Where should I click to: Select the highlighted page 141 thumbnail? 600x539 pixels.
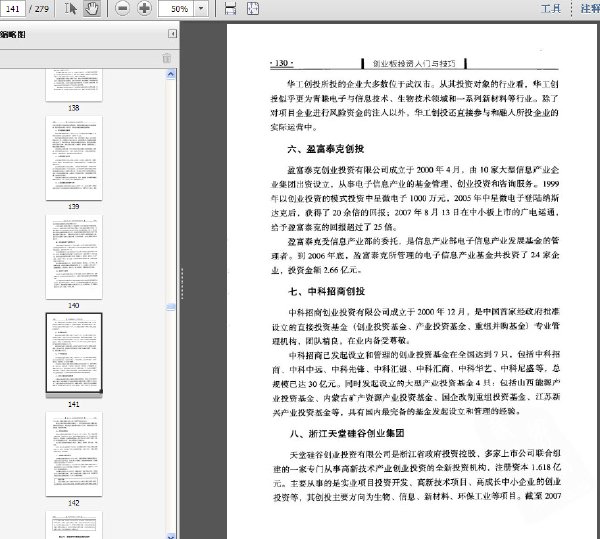point(74,353)
